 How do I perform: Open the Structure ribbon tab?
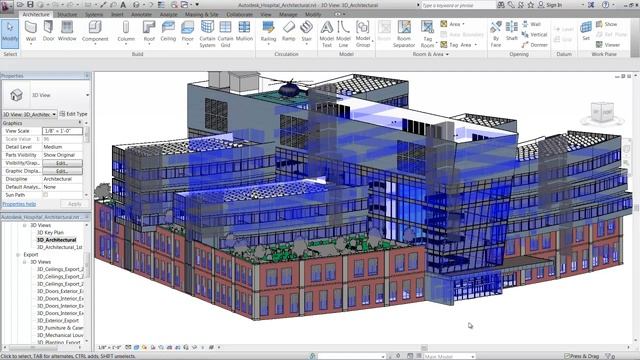pyautogui.click(x=67, y=14)
